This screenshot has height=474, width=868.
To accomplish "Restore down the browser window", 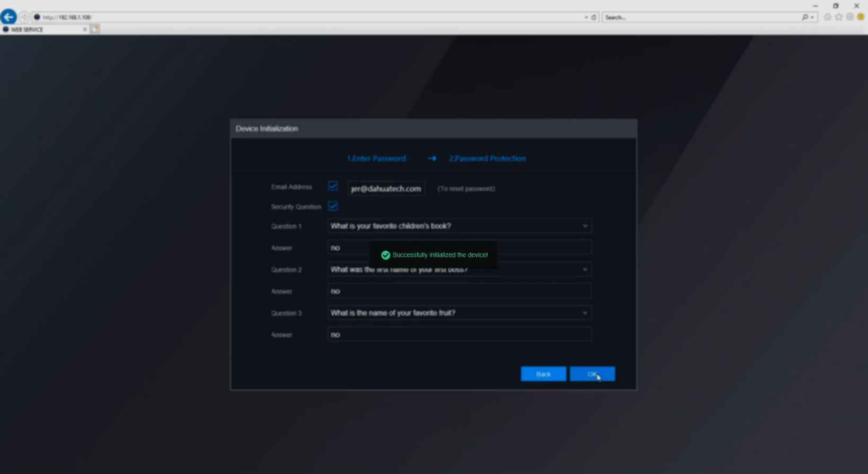I will click(x=836, y=6).
